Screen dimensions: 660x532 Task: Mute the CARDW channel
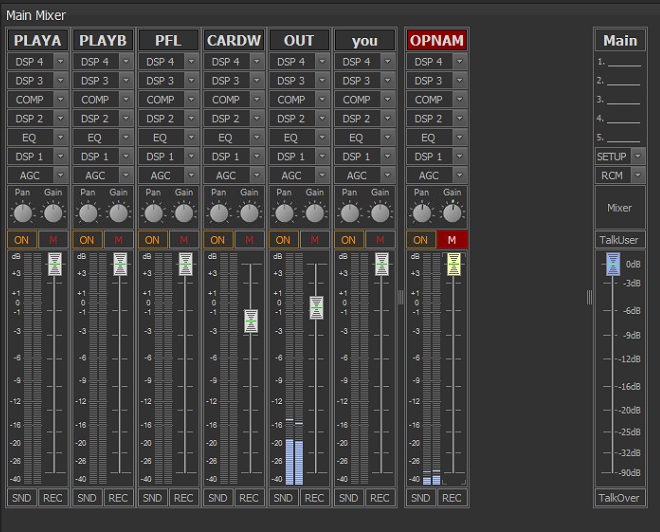pyautogui.click(x=249, y=240)
